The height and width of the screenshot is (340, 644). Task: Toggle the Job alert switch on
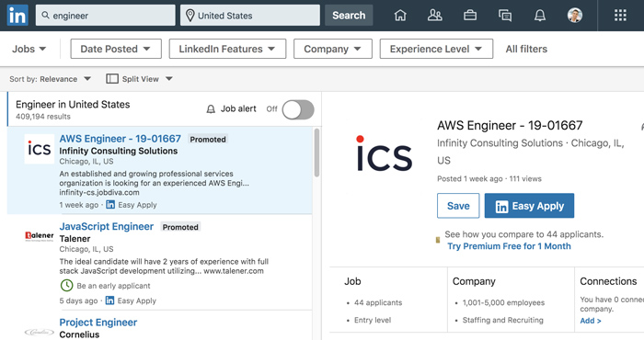pos(298,109)
